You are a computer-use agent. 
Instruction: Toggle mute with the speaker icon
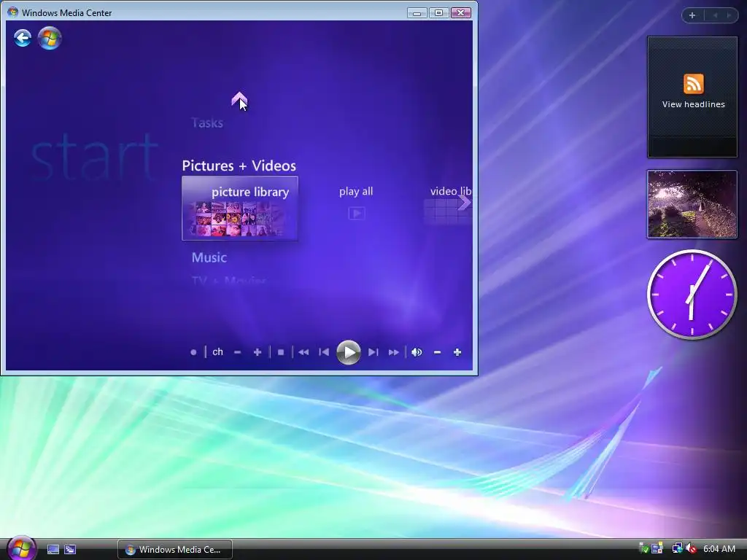(x=417, y=352)
